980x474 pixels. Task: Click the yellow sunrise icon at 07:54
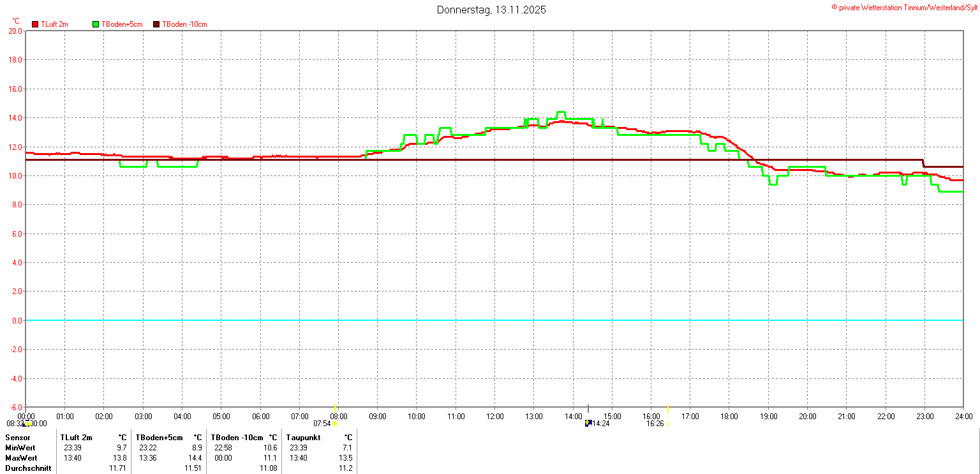coord(335,424)
